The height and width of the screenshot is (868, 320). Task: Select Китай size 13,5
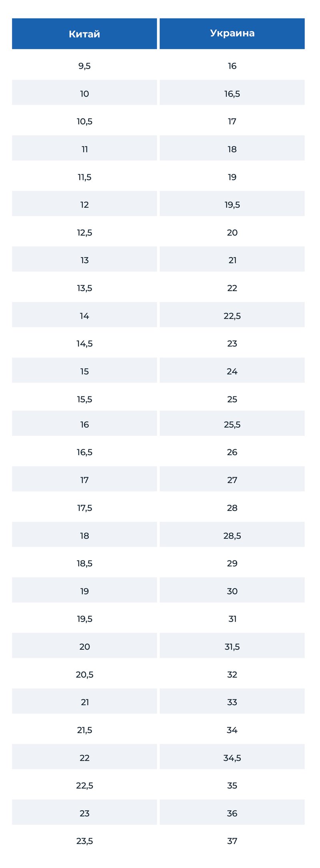point(84,288)
